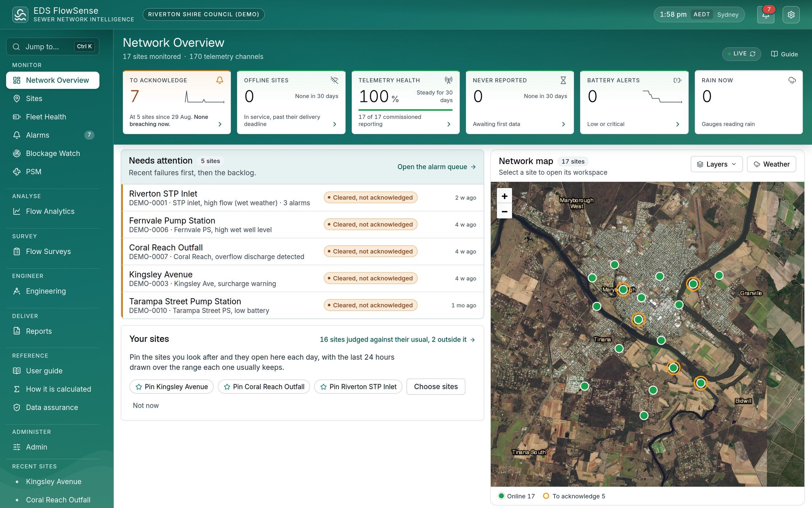The height and width of the screenshot is (508, 812).
Task: Open the notifications bell with badge 7
Action: coord(766,15)
